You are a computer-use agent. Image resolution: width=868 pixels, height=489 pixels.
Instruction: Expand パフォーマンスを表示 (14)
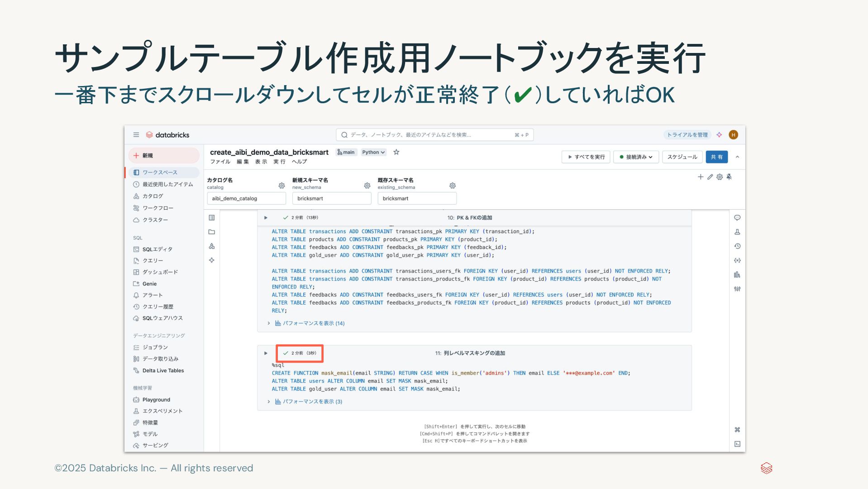310,323
